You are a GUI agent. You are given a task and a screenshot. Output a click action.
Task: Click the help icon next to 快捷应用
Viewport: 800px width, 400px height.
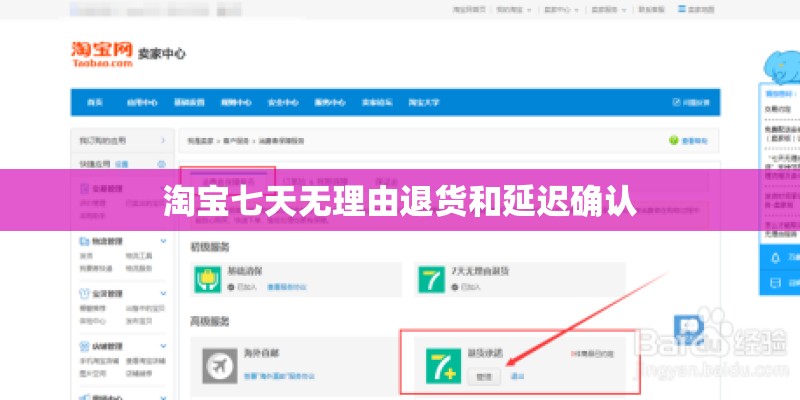point(162,164)
